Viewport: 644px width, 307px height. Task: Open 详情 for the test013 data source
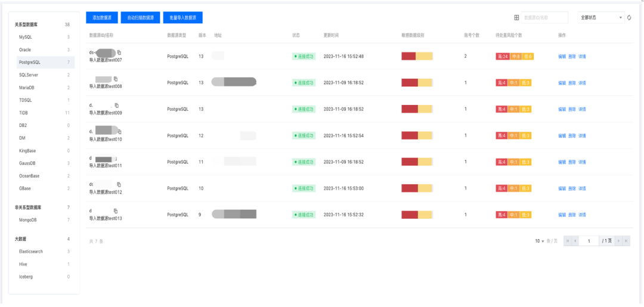click(582, 215)
